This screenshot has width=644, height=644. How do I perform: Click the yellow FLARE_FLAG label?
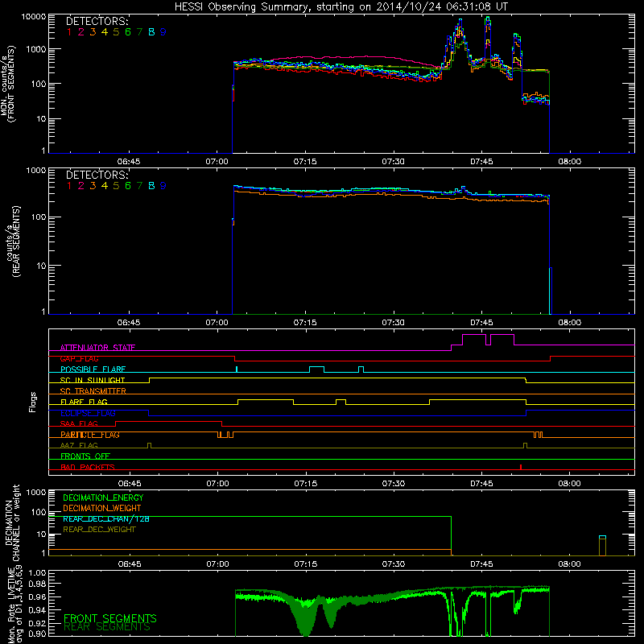click(84, 402)
